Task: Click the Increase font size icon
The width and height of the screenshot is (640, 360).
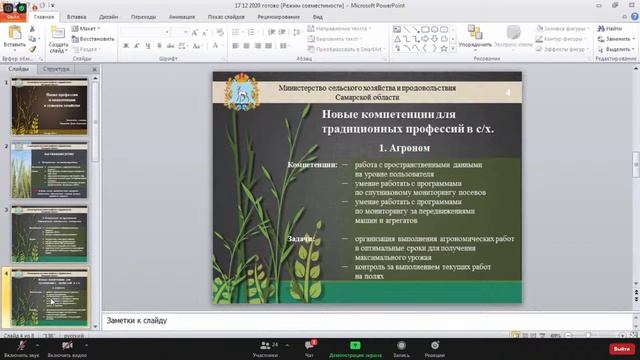Action: pyautogui.click(x=195, y=32)
